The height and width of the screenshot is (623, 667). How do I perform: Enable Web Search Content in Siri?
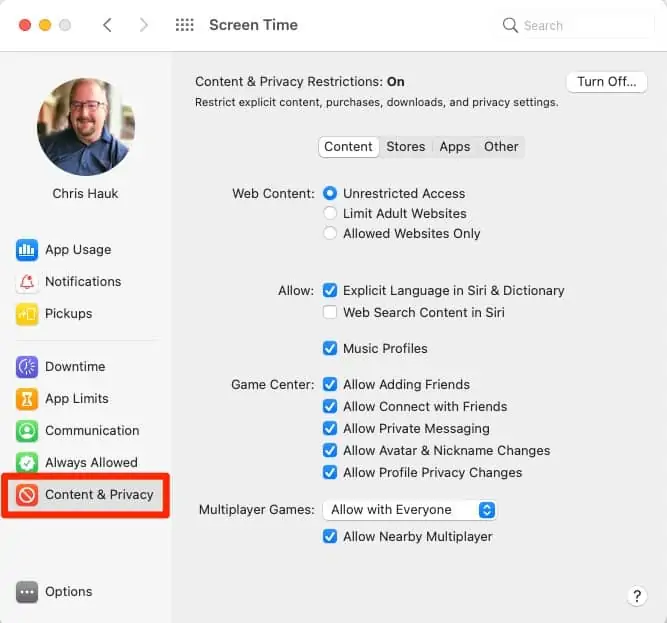tap(330, 312)
